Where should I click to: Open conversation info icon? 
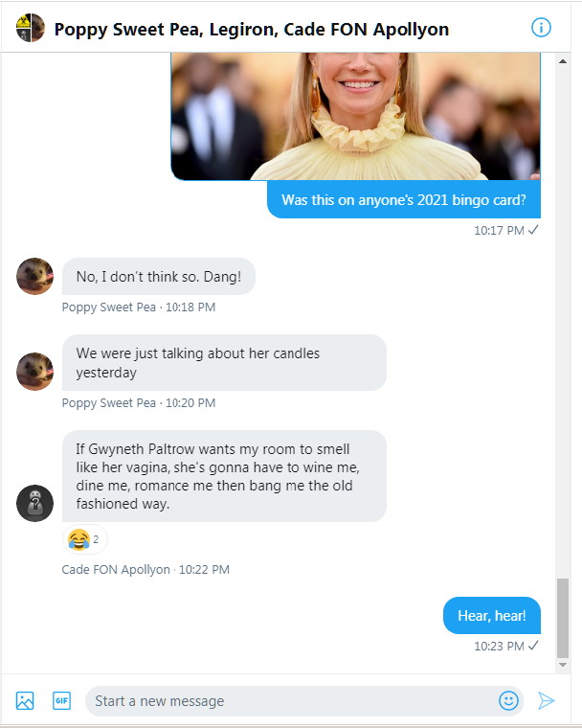tap(541, 27)
